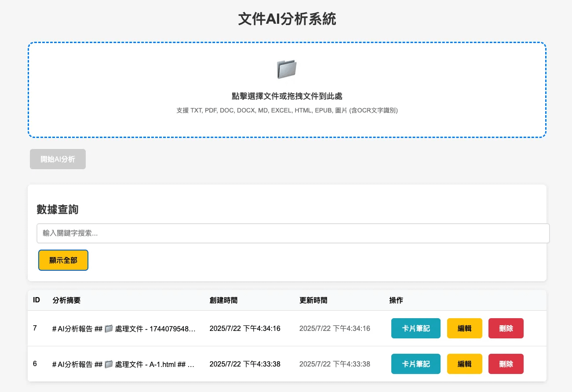Click the supported file formats hint text
This screenshot has height=392, width=572.
287,110
